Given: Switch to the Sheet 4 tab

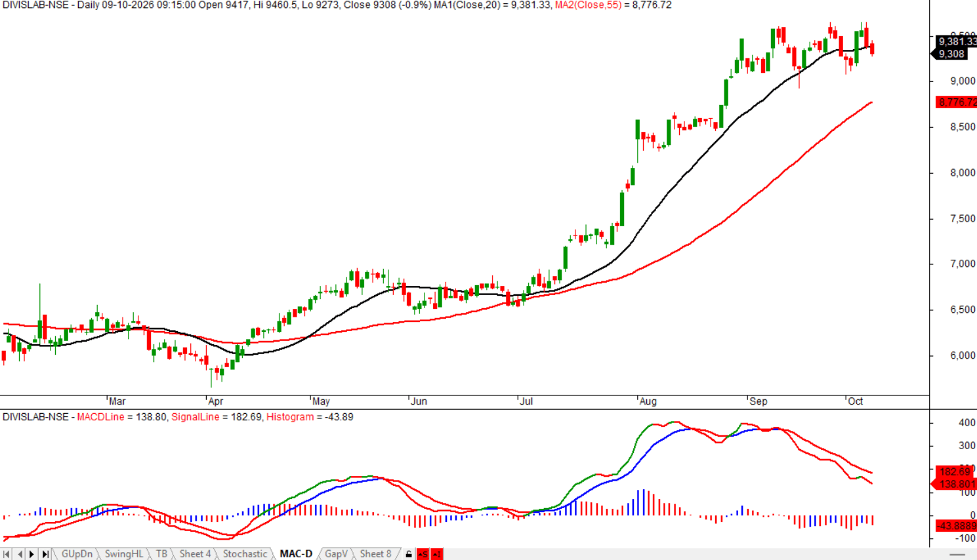Looking at the screenshot, I should pos(195,554).
